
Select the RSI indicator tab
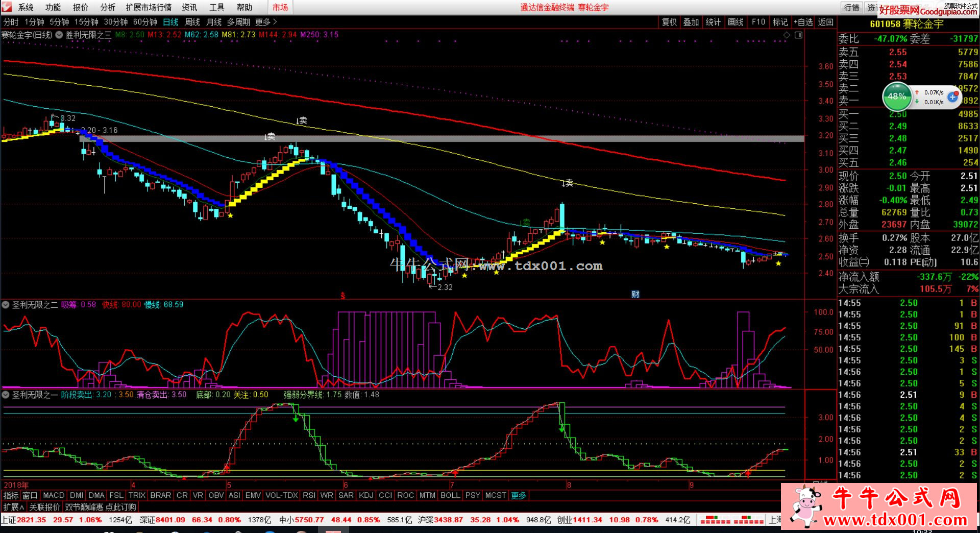(x=309, y=495)
